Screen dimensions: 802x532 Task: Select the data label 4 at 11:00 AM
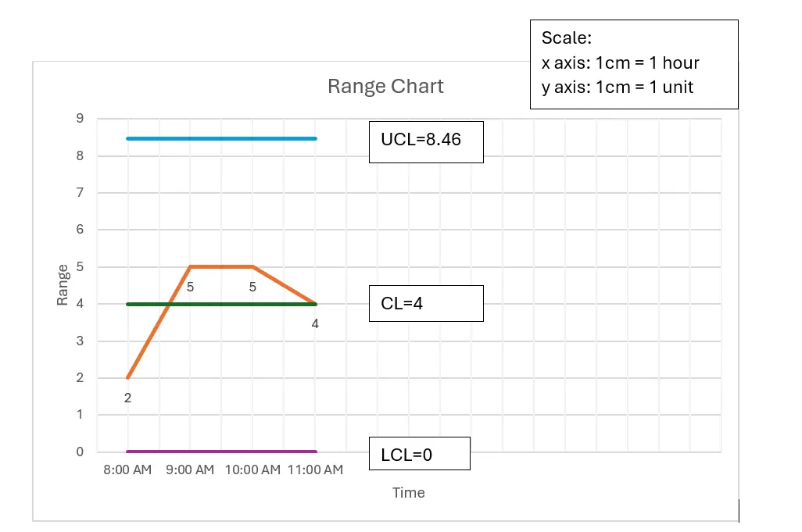tap(315, 323)
